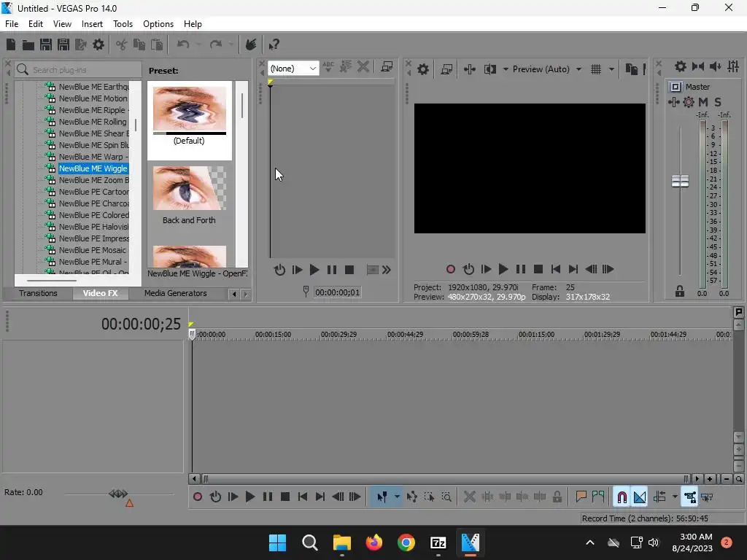Click the Save As icon

click(x=63, y=44)
